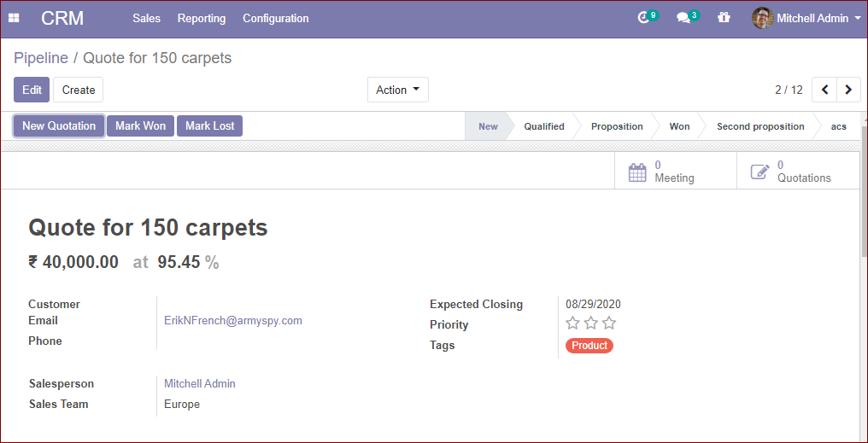Click the Customer label
This screenshot has height=443, width=868.
click(x=55, y=304)
